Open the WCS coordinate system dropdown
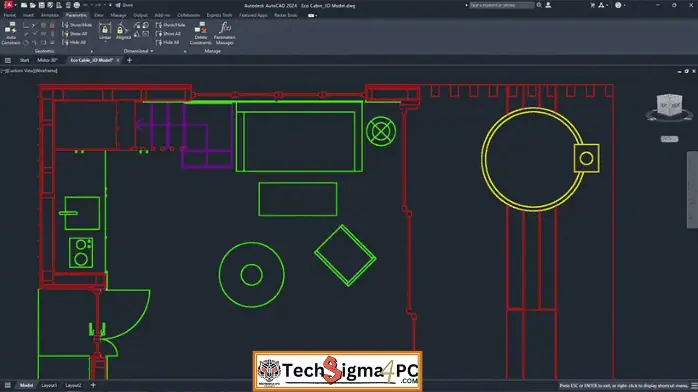 coord(669,139)
